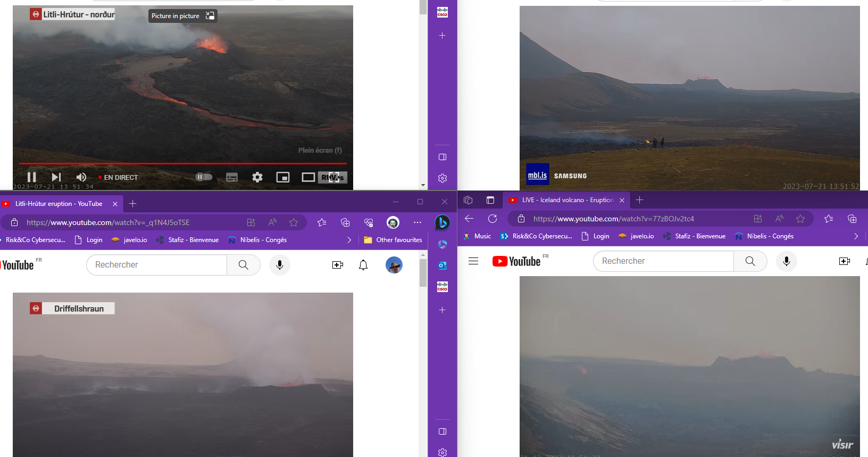Expand the favourites bar overflow chevron in left window
The width and height of the screenshot is (868, 457).
click(349, 240)
